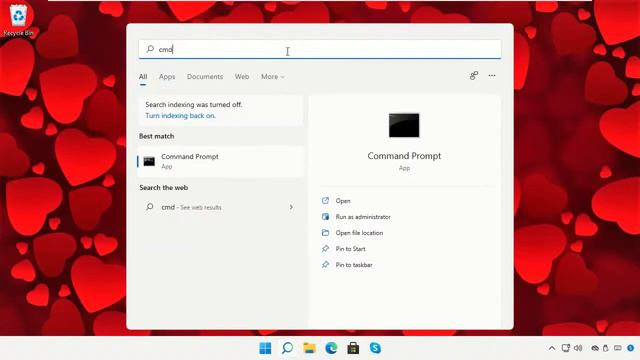Open File Explorer from taskbar
Screen dimensions: 640x360
(x=309, y=348)
